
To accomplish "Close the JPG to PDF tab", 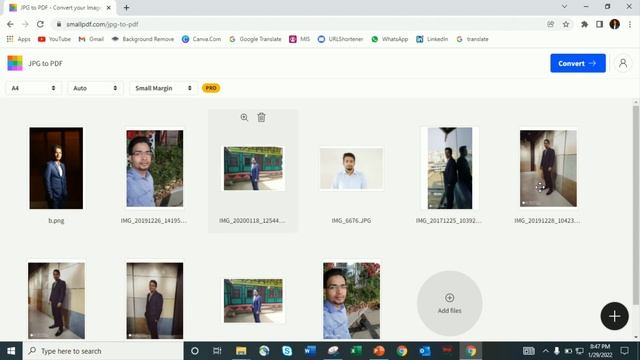I will (x=109, y=7).
